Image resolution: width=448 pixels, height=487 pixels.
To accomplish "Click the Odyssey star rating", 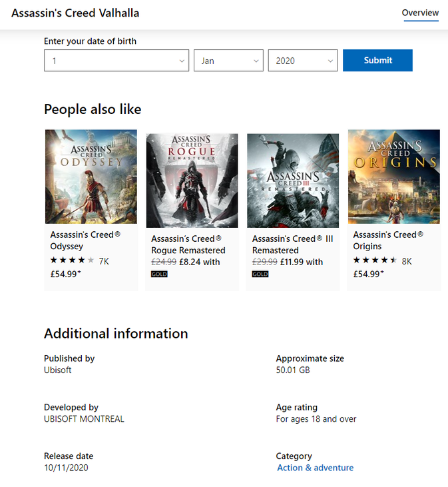I will click(72, 260).
